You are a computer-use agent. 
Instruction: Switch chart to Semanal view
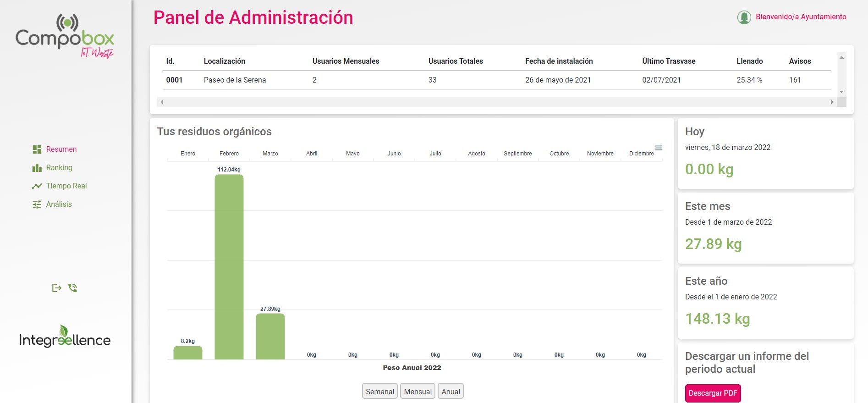point(379,392)
